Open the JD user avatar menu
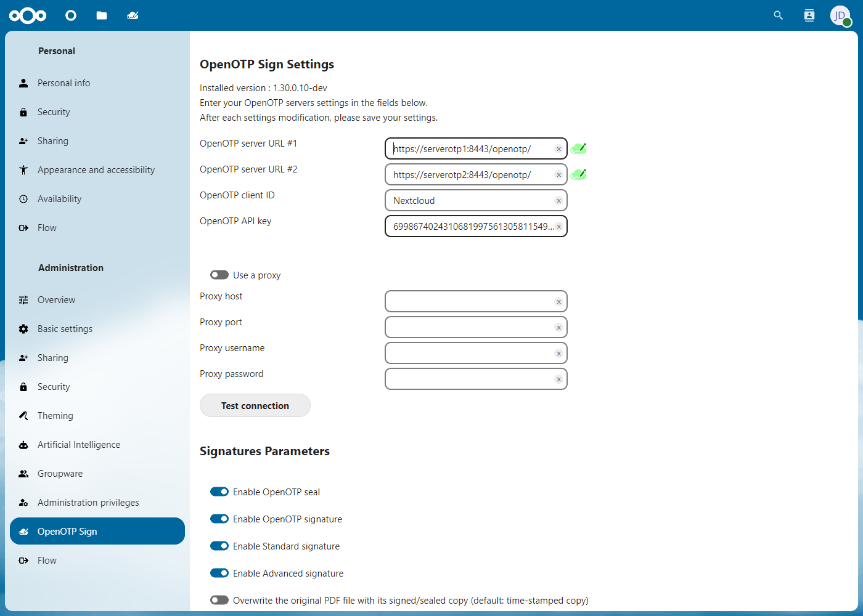863x616 pixels. (840, 15)
